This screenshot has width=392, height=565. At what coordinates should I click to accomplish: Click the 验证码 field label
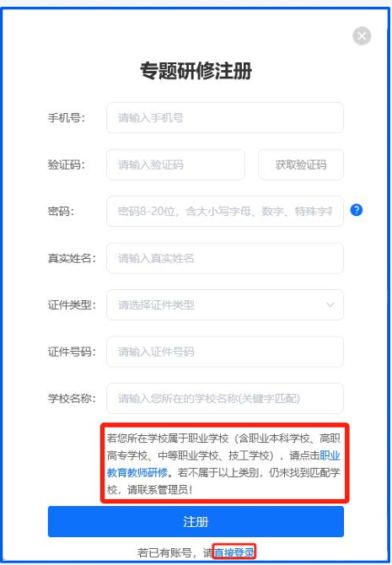click(x=67, y=165)
